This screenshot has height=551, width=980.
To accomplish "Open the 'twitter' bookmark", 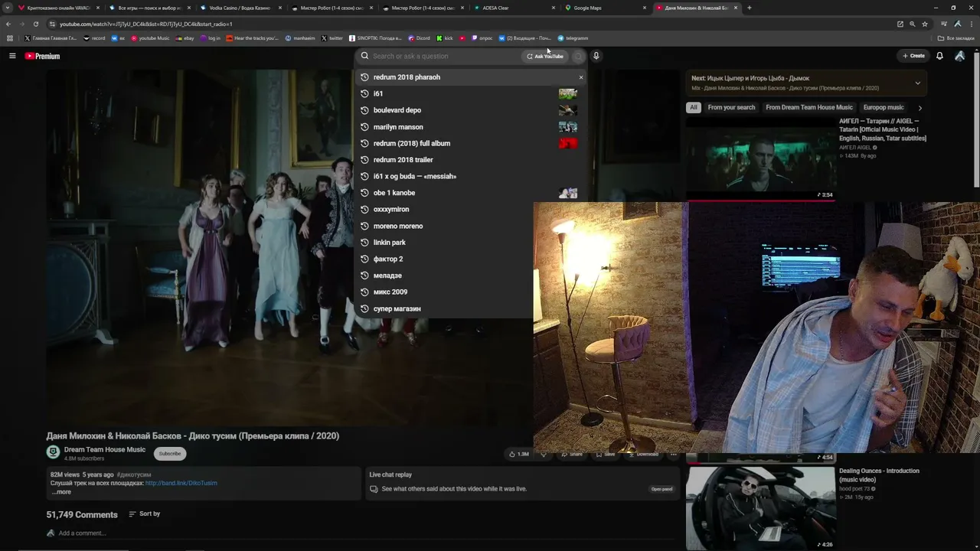I will click(332, 38).
